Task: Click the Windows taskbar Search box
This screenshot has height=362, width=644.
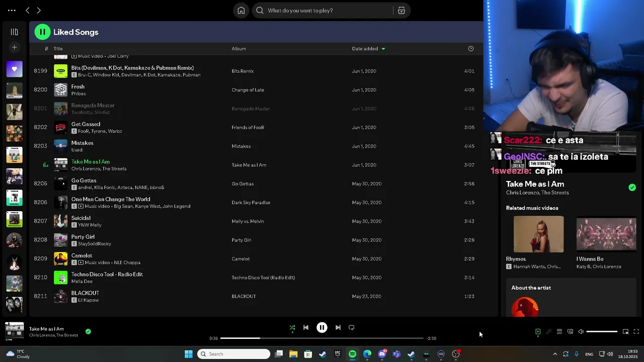Action: click(x=233, y=354)
